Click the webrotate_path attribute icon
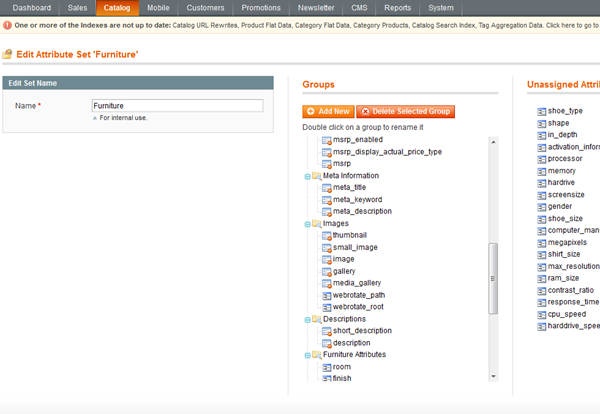 click(x=325, y=295)
